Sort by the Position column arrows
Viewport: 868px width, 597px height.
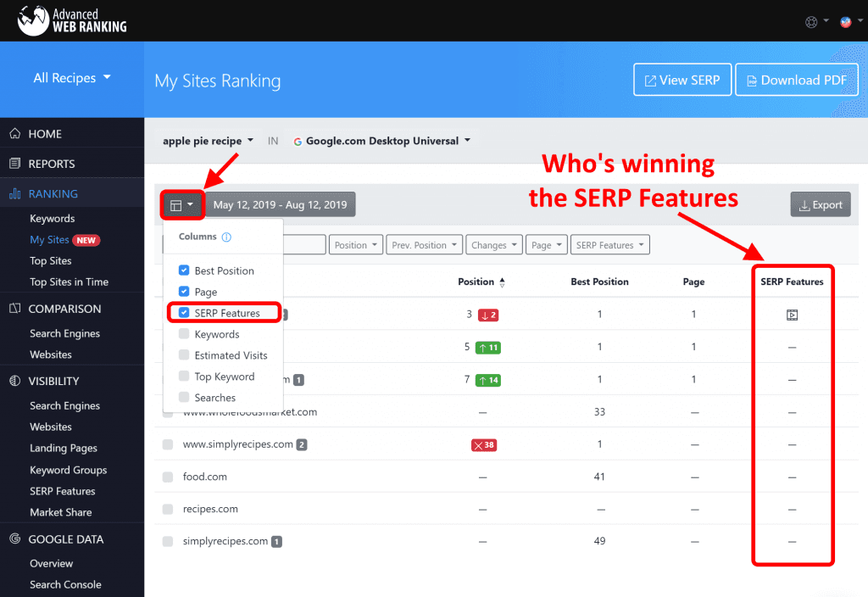click(502, 282)
